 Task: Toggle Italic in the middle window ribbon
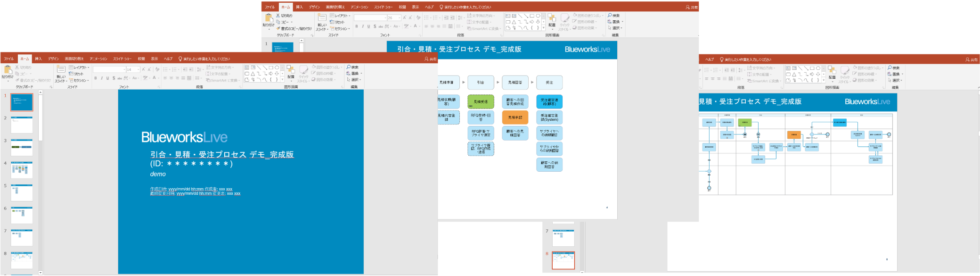[363, 26]
